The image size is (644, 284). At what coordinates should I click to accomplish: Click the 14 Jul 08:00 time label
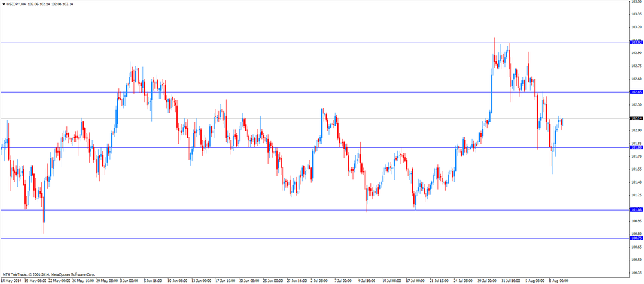coord(392,281)
